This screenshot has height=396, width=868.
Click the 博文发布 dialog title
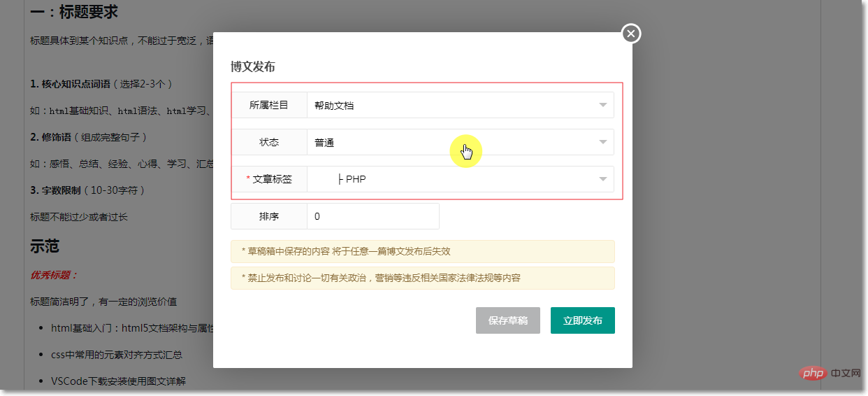[x=253, y=67]
